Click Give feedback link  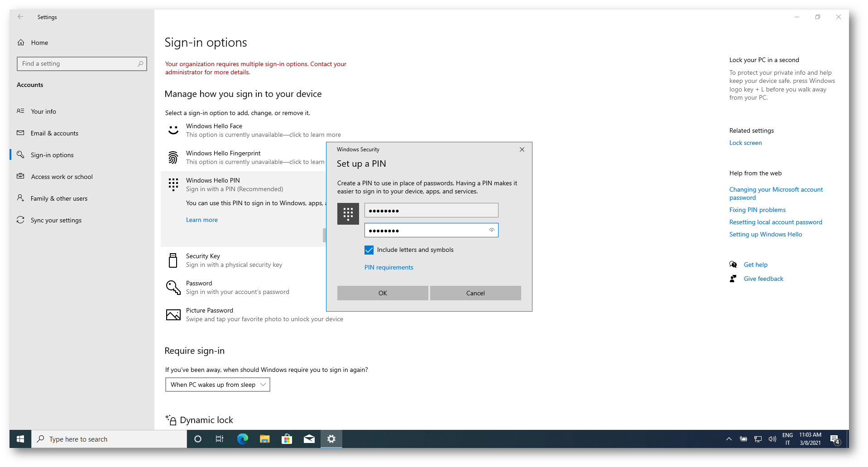(763, 279)
